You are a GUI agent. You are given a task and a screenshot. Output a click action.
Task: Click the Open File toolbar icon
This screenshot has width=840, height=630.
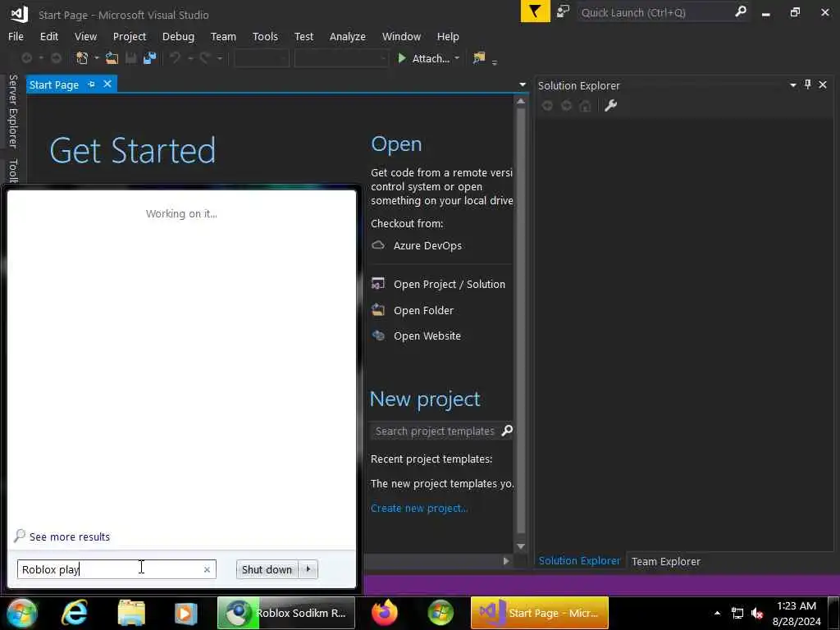(x=112, y=58)
